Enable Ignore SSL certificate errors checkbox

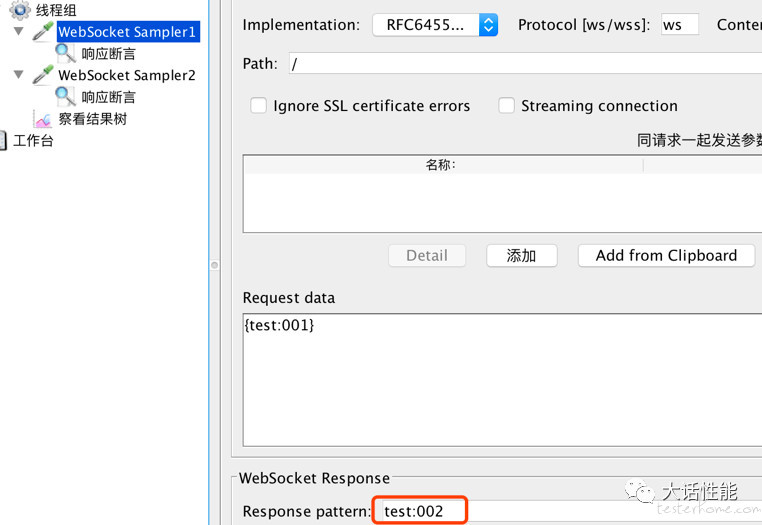[x=258, y=105]
